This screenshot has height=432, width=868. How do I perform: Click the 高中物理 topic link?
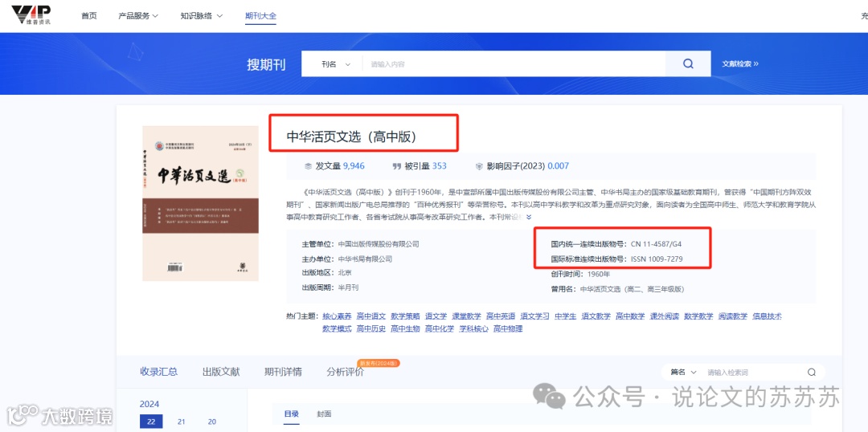point(508,328)
